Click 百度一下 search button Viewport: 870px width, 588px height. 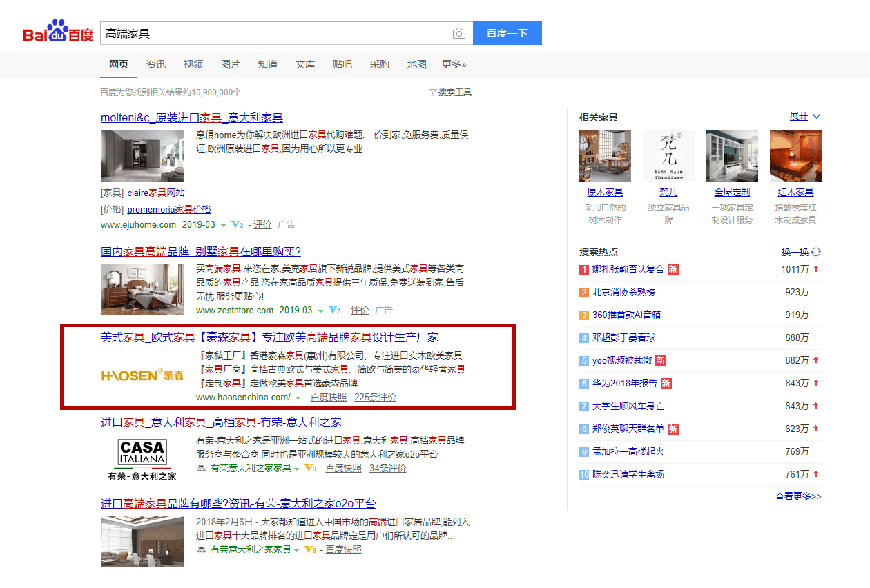[x=507, y=33]
